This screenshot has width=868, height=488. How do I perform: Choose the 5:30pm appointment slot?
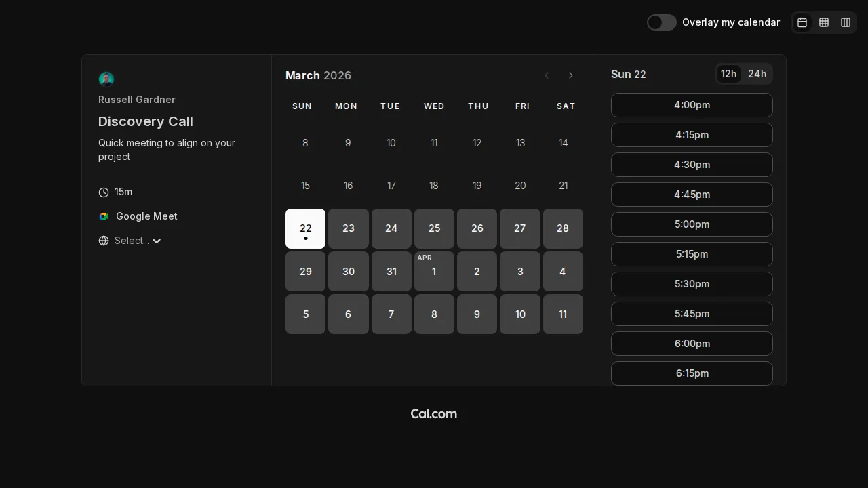click(692, 284)
